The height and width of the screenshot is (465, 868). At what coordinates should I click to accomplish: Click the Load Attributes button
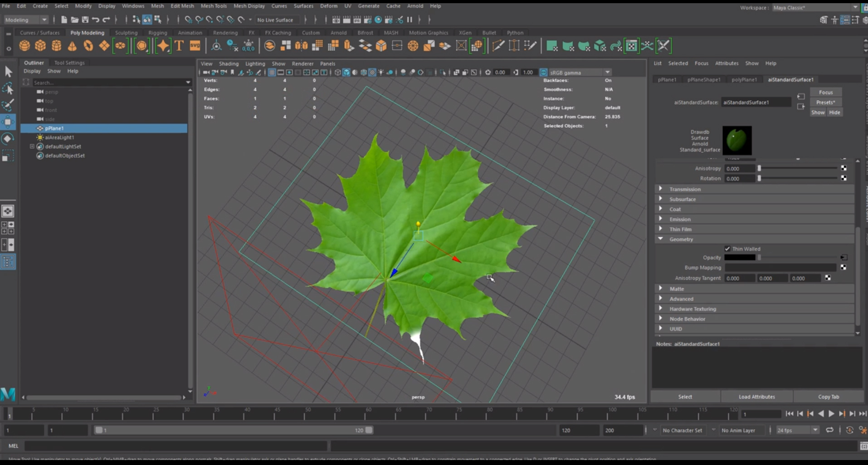756,397
